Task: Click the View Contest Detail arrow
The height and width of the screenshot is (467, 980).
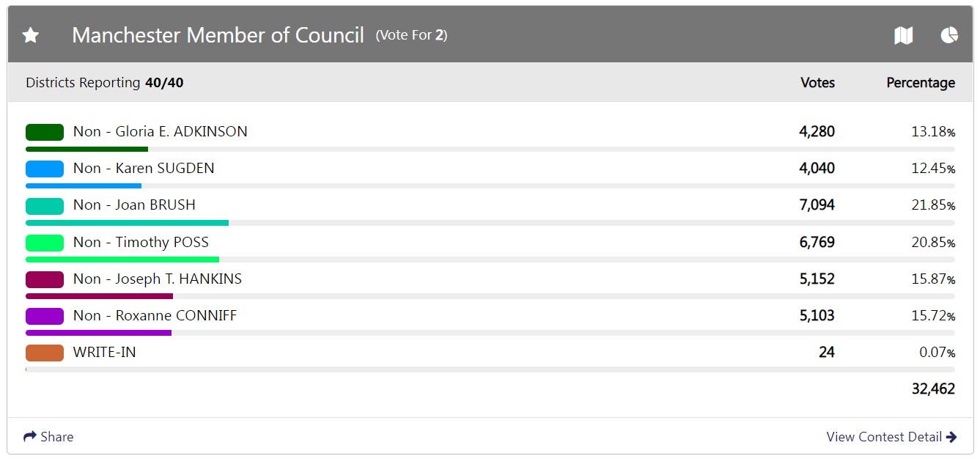Action: click(x=951, y=437)
